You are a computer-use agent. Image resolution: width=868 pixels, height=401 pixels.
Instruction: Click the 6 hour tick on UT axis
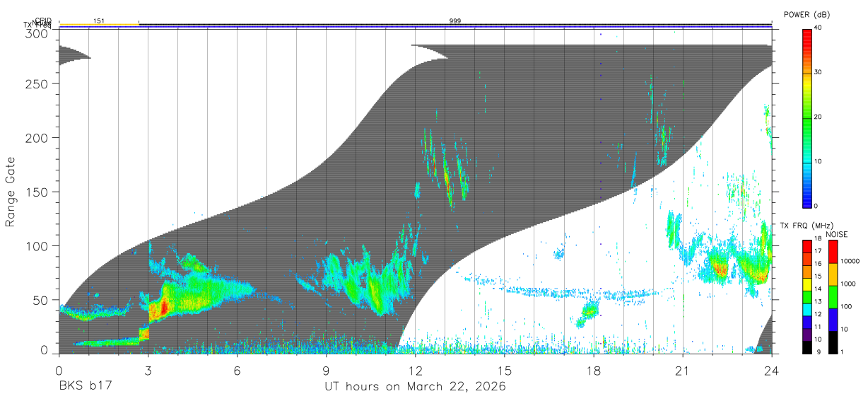click(237, 371)
